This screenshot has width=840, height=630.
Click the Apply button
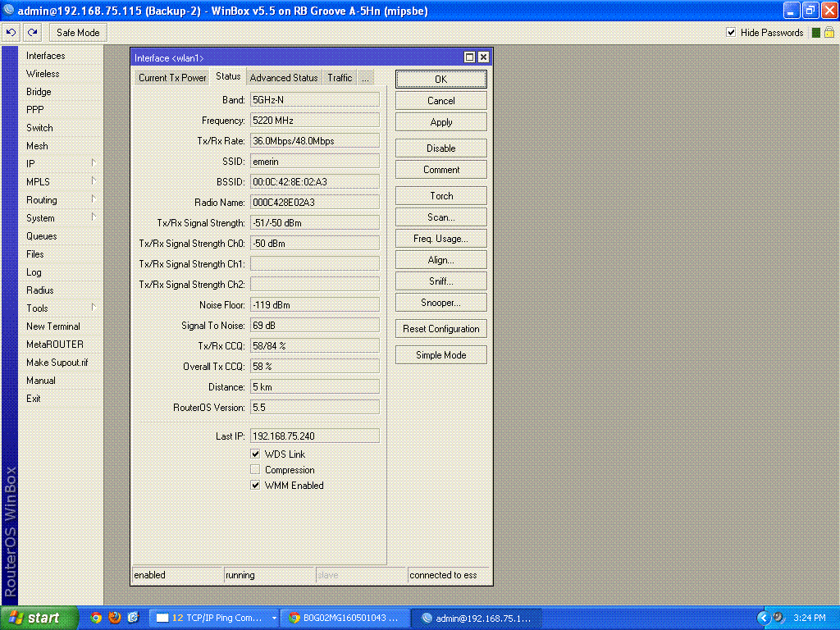(x=441, y=122)
